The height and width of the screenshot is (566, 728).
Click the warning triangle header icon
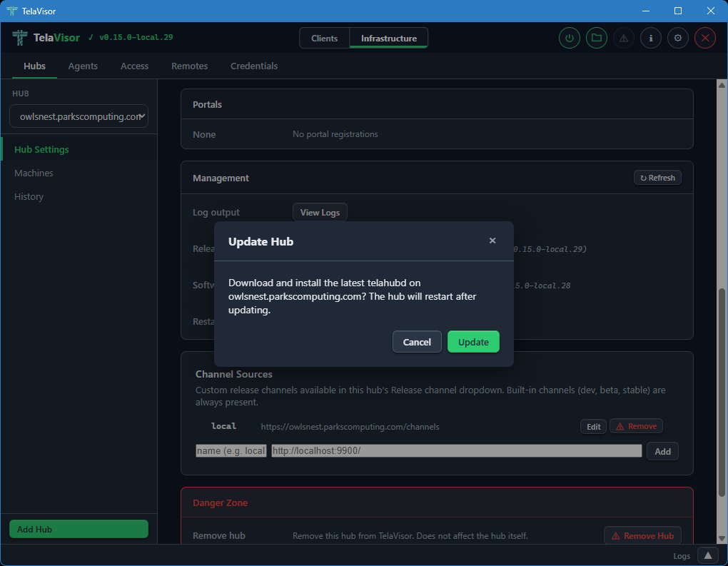(x=624, y=38)
